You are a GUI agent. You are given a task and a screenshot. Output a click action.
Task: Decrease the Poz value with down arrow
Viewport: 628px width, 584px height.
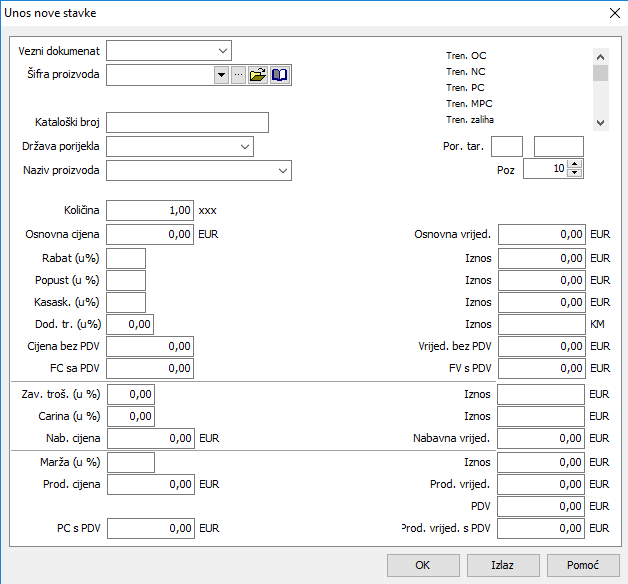pos(574,173)
